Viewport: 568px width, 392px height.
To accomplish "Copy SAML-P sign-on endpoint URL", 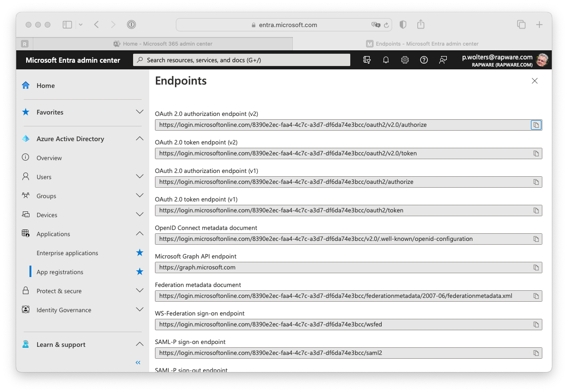I will tap(536, 353).
